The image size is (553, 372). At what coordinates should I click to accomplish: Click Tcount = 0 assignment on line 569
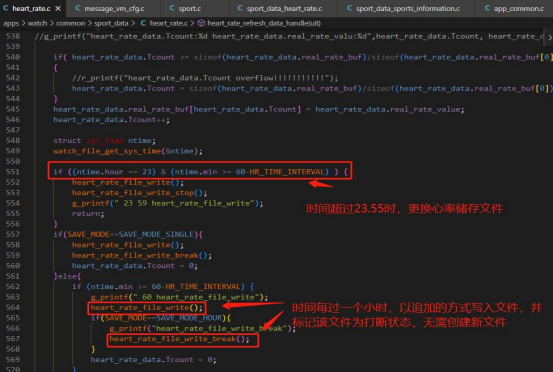point(153,360)
